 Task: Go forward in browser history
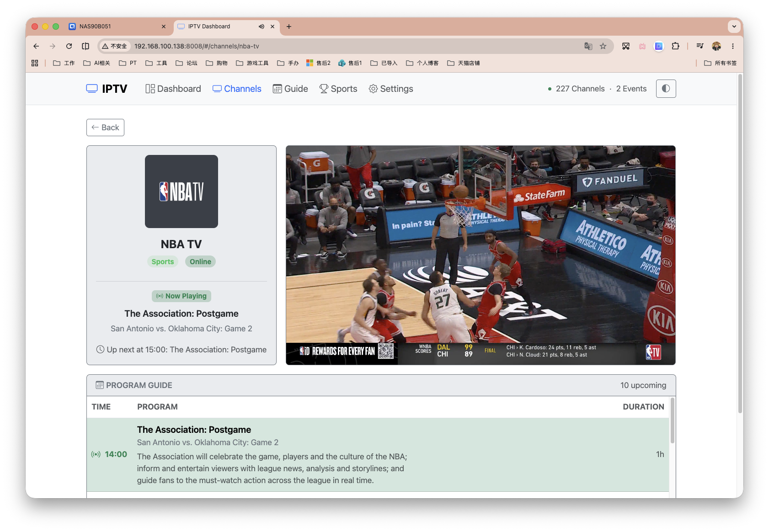click(53, 46)
